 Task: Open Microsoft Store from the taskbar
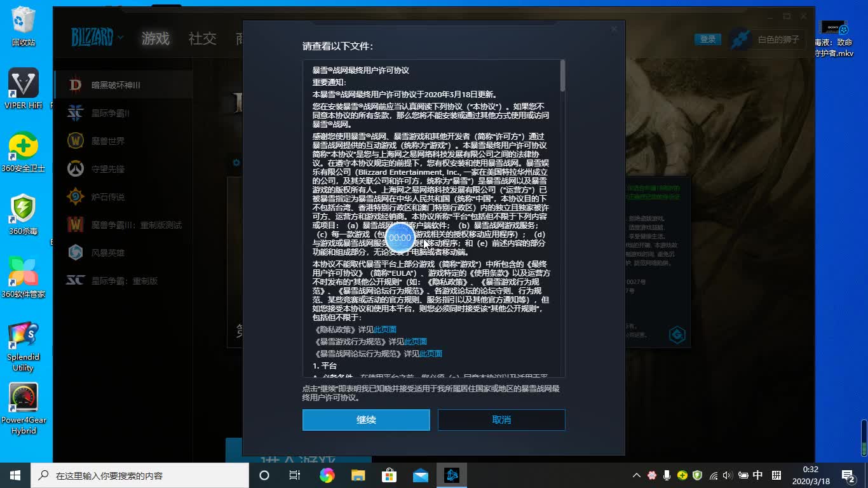tap(389, 475)
